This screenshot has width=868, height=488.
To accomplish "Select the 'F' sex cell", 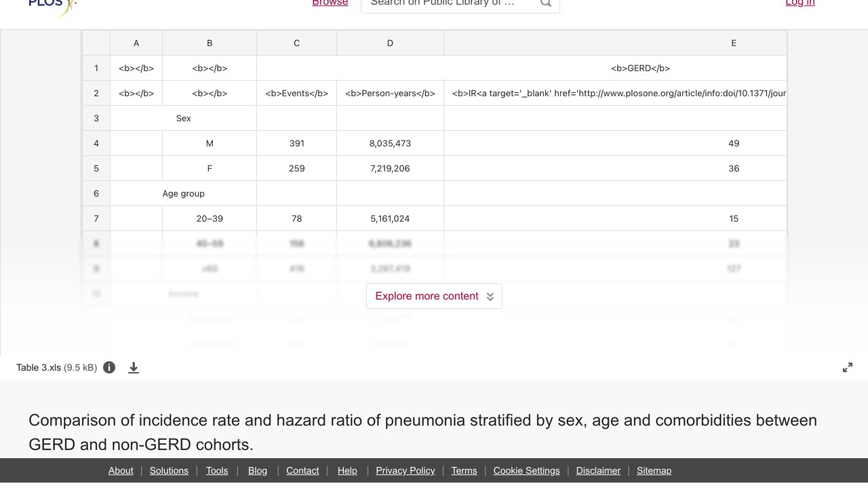I will point(210,168).
